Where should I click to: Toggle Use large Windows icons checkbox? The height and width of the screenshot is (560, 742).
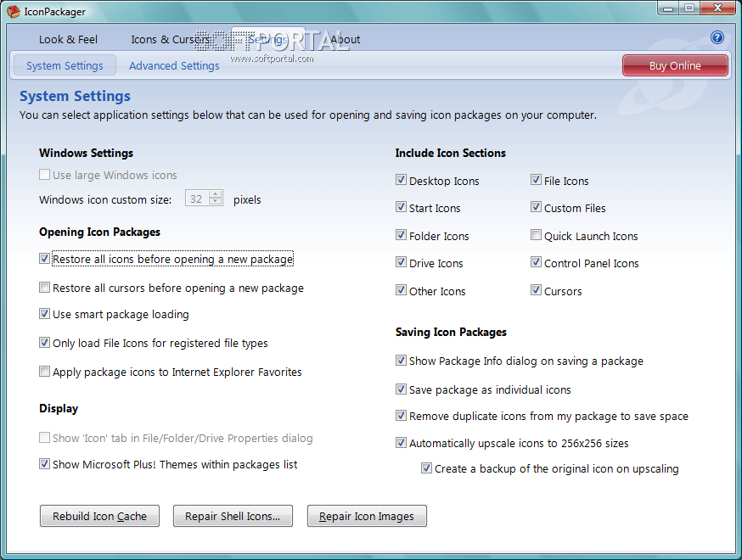[44, 175]
